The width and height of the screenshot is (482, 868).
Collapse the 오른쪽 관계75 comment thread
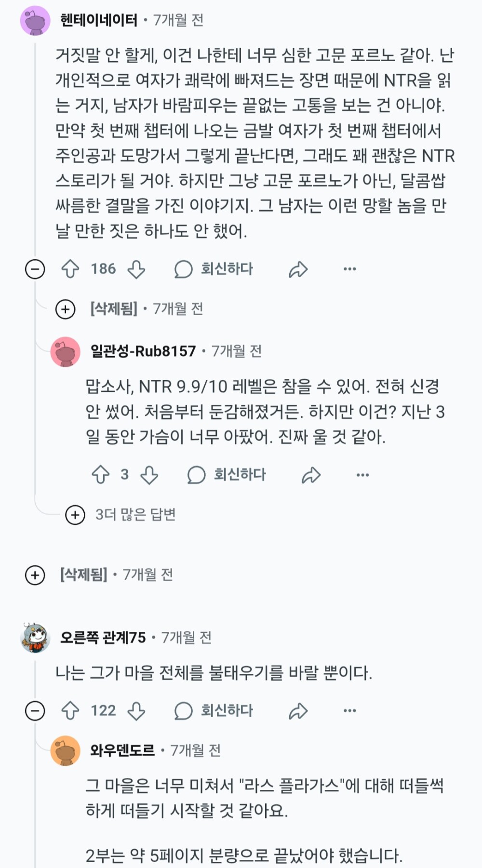click(35, 710)
